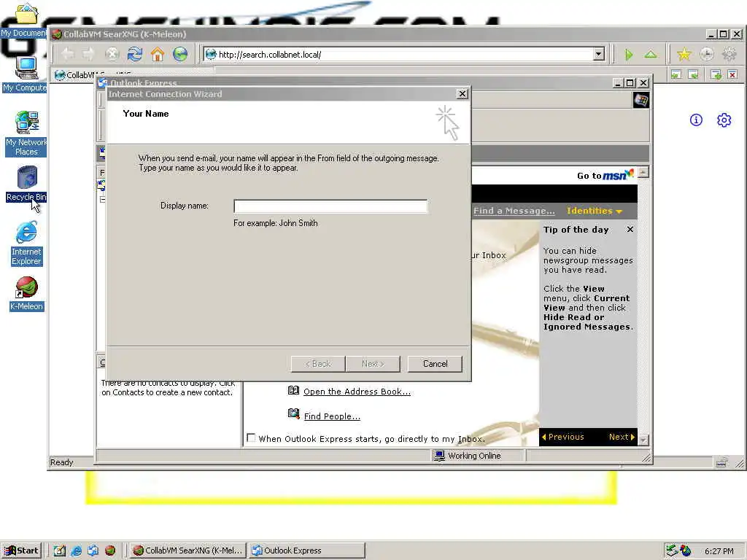Viewport: 747px width, 560px height.
Task: Launch Internet Explorer from quick launch
Action: click(x=76, y=551)
